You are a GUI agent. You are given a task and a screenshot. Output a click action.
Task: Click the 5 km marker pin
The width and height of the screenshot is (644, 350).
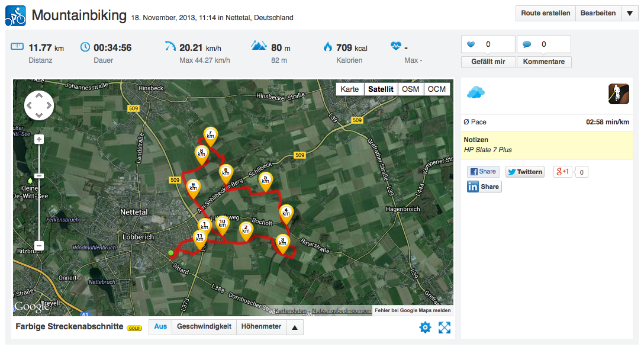click(266, 182)
